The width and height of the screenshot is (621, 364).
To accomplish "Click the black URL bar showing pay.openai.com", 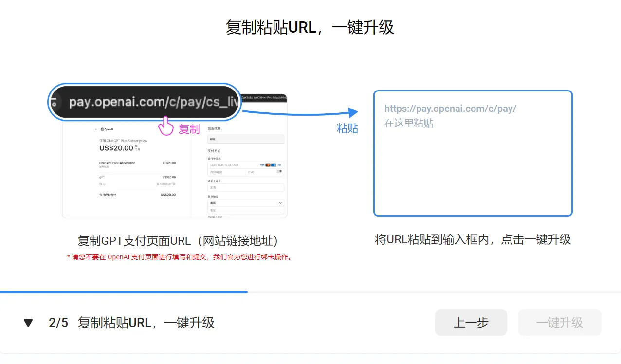I will tap(144, 102).
